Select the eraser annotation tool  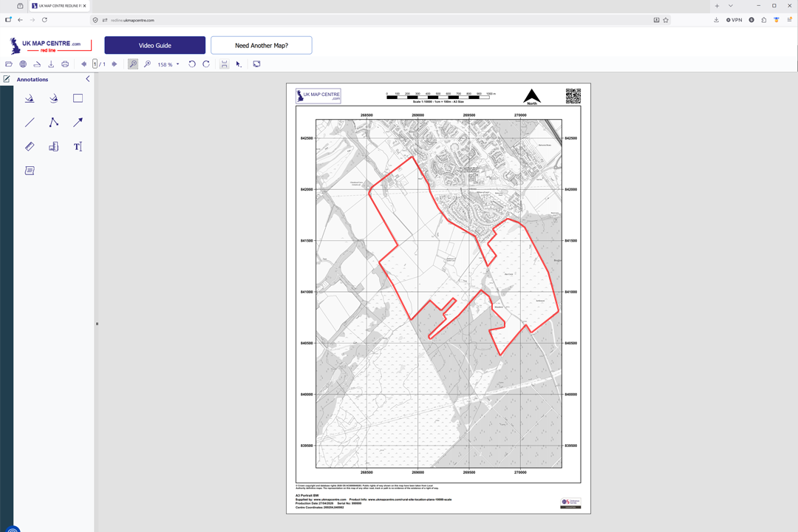(30, 146)
